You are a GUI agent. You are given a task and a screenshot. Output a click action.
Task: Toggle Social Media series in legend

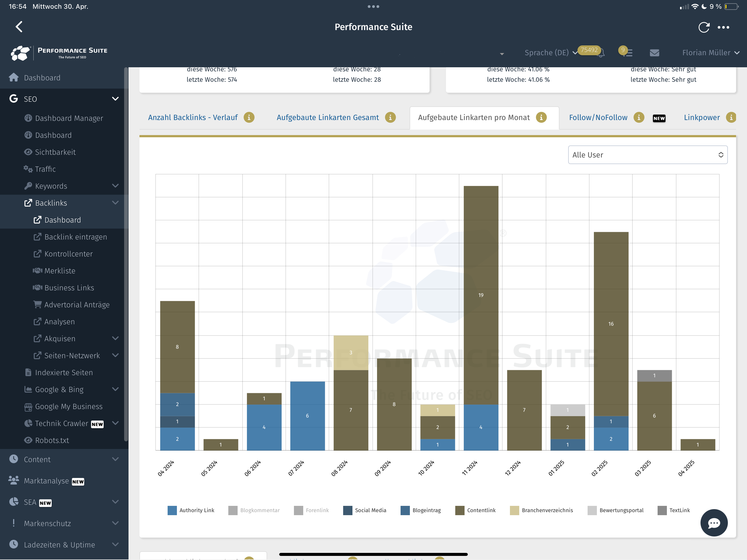click(365, 510)
